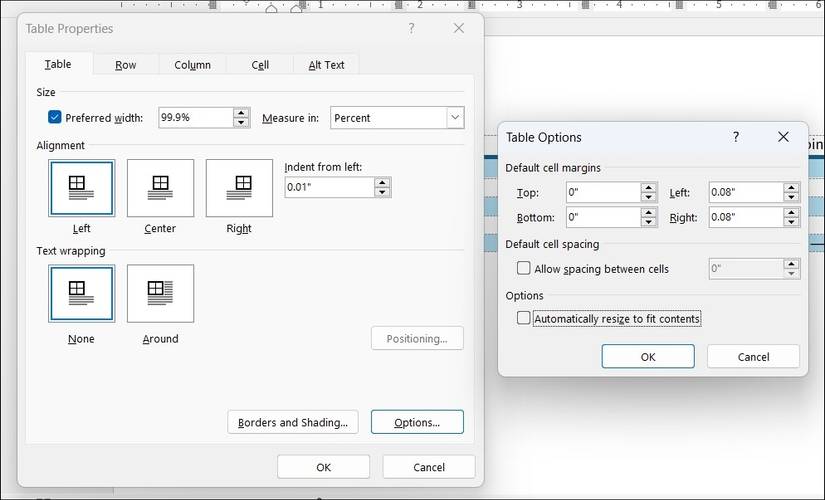825x500 pixels.
Task: Close the Table Properties dialog
Action: (459, 28)
